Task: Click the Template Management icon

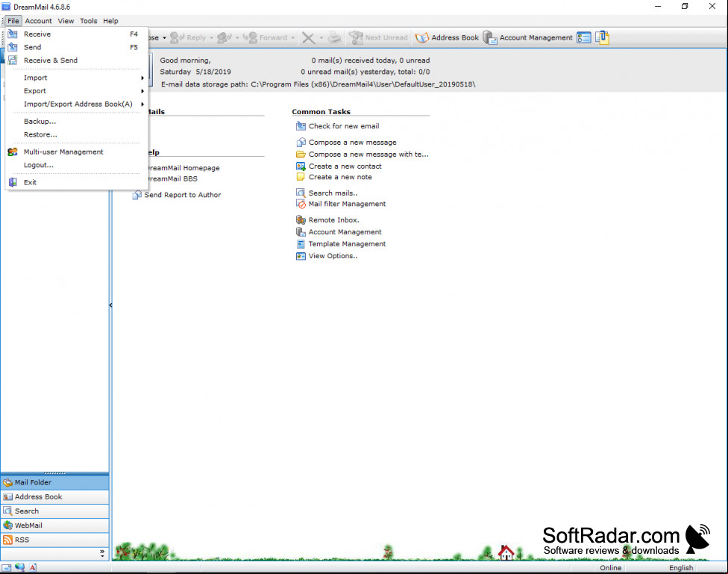Action: pos(301,243)
